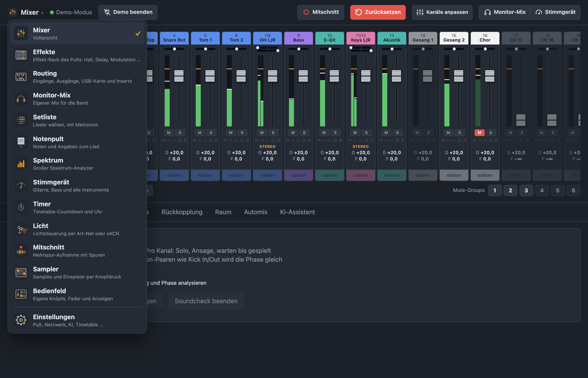Viewport: 588px width, 378px height.
Task: Open Einstellungen via the gear icon
Action: (x=21, y=320)
